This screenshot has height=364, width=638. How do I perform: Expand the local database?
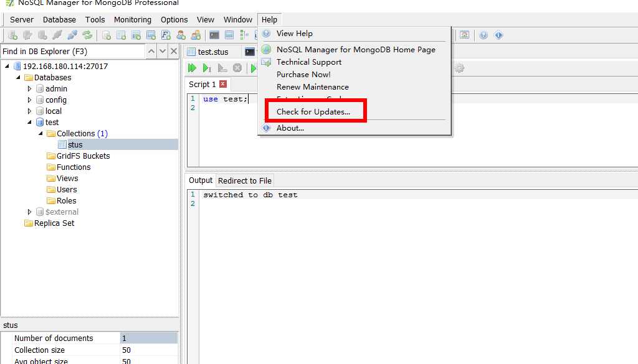pyautogui.click(x=29, y=111)
